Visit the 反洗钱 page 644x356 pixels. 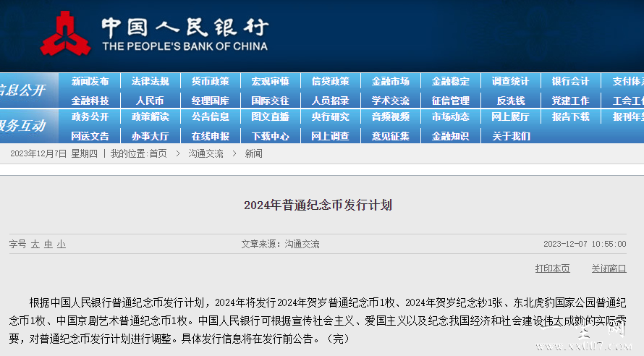point(511,101)
